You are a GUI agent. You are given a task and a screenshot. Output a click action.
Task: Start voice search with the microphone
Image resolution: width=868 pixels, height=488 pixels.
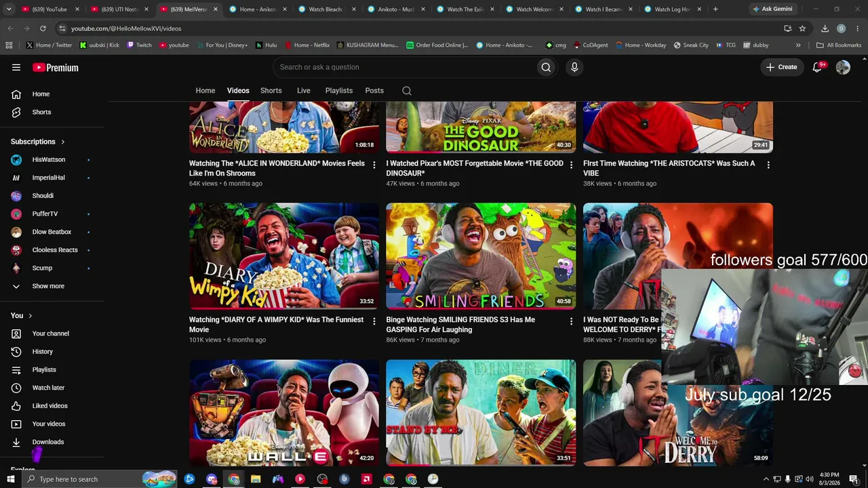(574, 67)
